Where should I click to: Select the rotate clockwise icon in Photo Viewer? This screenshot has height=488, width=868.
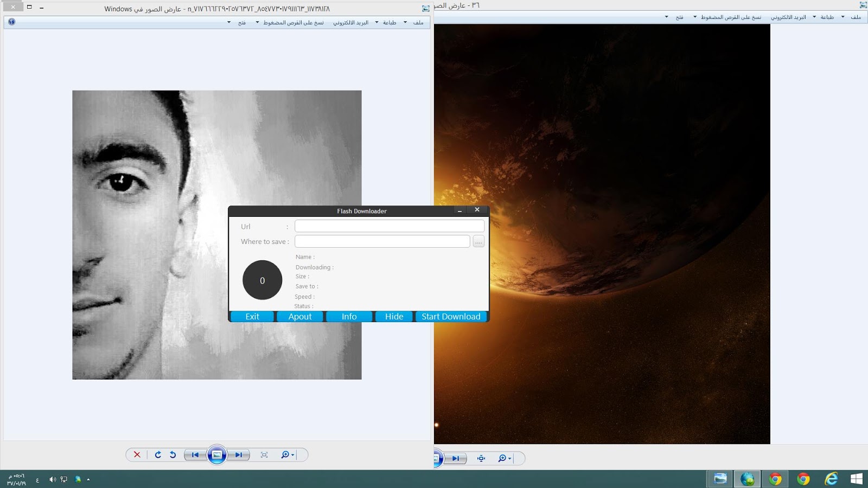click(x=157, y=455)
